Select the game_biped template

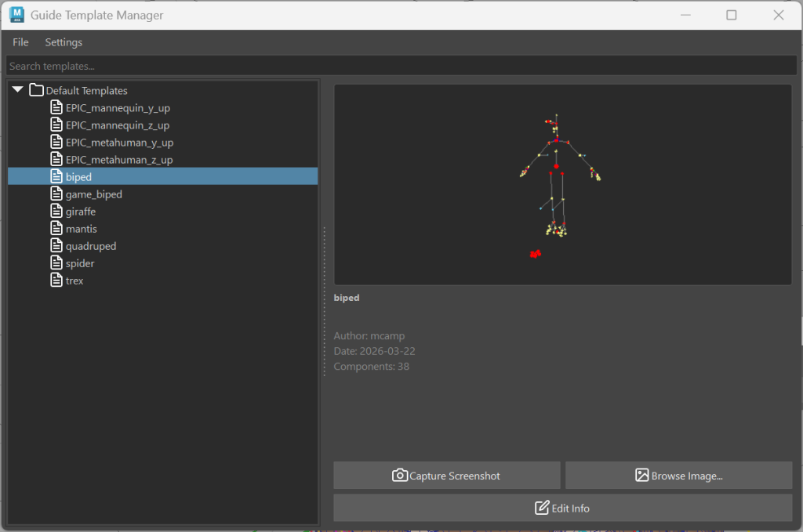click(x=94, y=194)
